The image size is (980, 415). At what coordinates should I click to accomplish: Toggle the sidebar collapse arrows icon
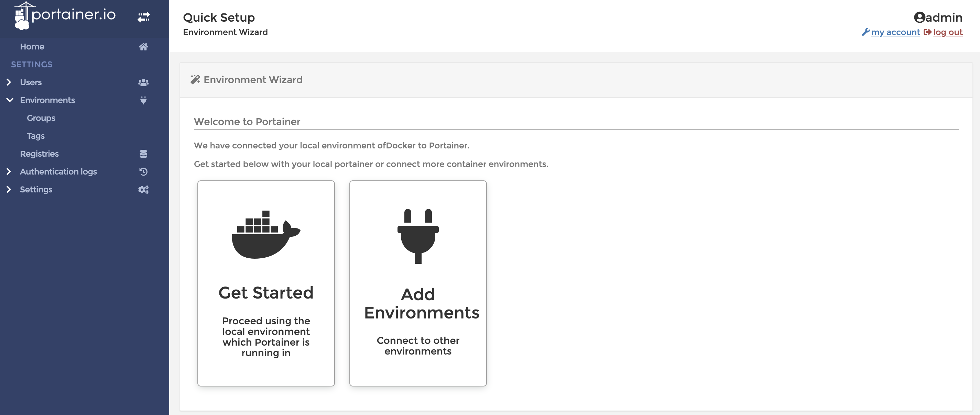tap(143, 17)
